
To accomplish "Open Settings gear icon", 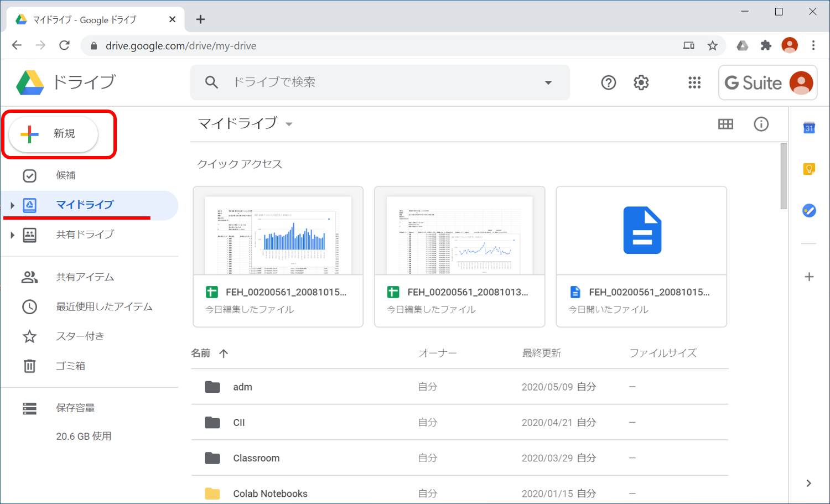I will [641, 82].
